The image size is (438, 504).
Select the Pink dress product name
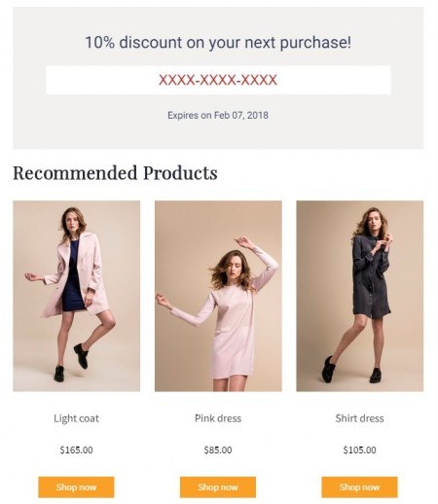click(x=218, y=418)
